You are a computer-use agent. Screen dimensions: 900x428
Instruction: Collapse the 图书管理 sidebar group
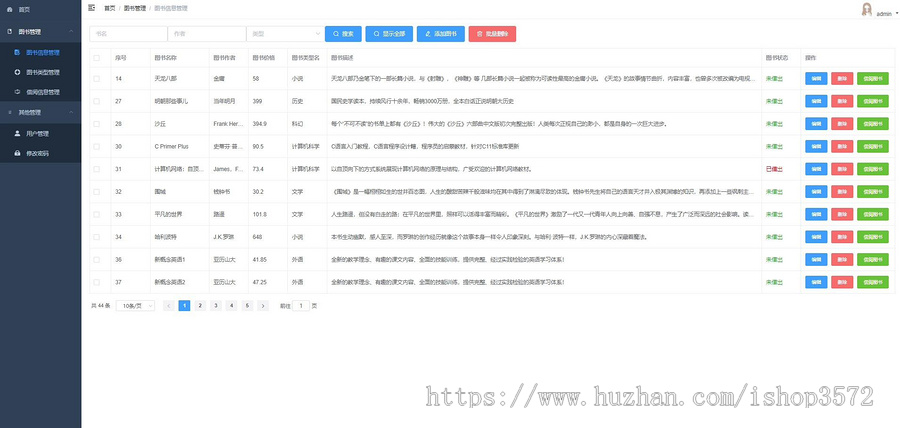40,32
